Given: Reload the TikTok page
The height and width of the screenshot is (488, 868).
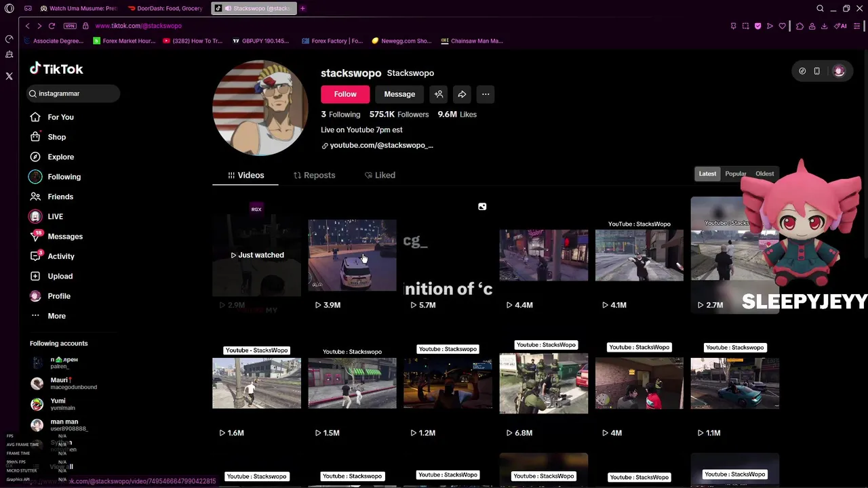Looking at the screenshot, I should click(53, 26).
